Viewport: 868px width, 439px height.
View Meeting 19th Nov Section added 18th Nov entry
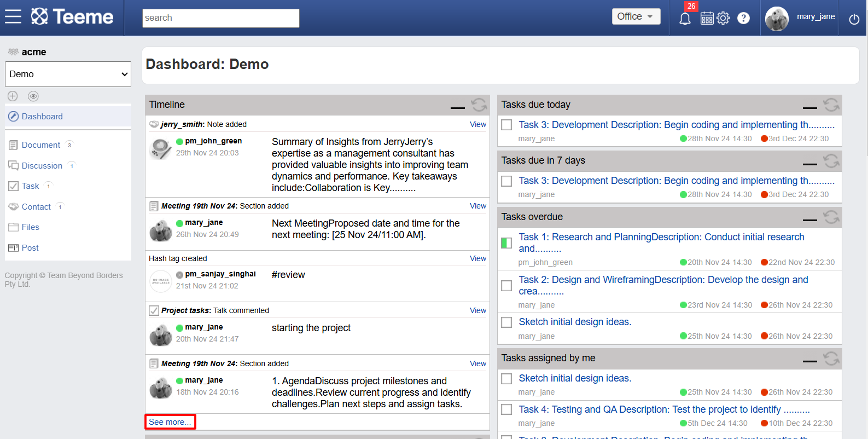coord(478,363)
